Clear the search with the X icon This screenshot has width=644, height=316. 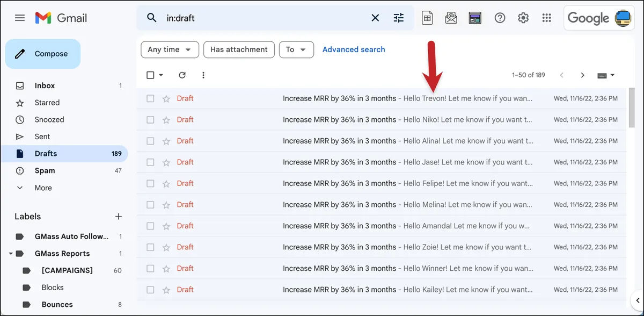point(375,18)
